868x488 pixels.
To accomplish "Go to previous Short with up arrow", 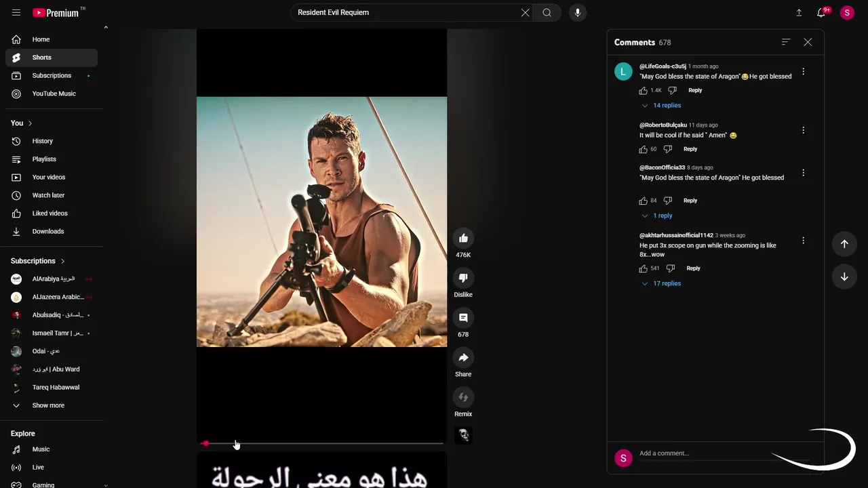I will click(x=844, y=244).
